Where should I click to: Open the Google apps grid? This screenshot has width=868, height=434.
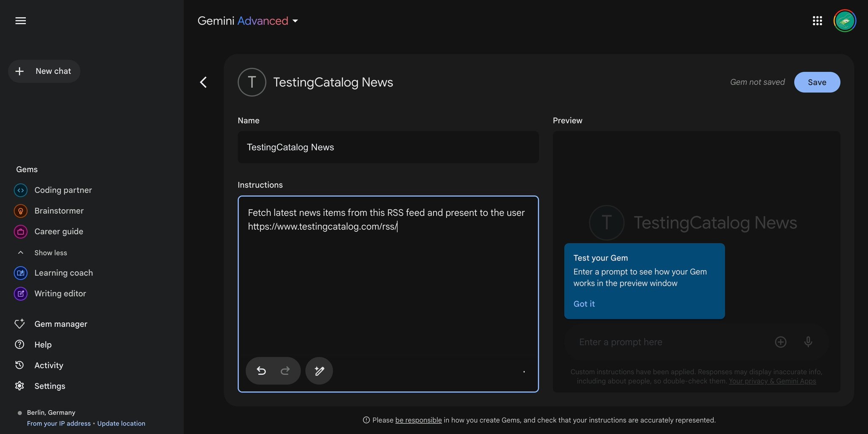(817, 21)
